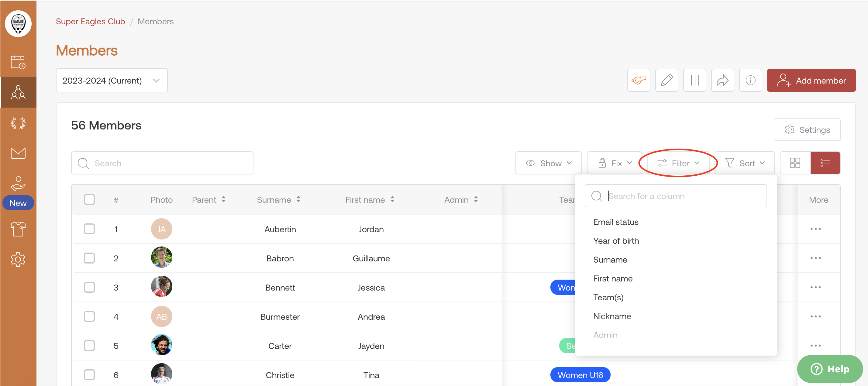Screen dimensions: 868x386
Task: Sort by Parent column arrows
Action: 224,200
